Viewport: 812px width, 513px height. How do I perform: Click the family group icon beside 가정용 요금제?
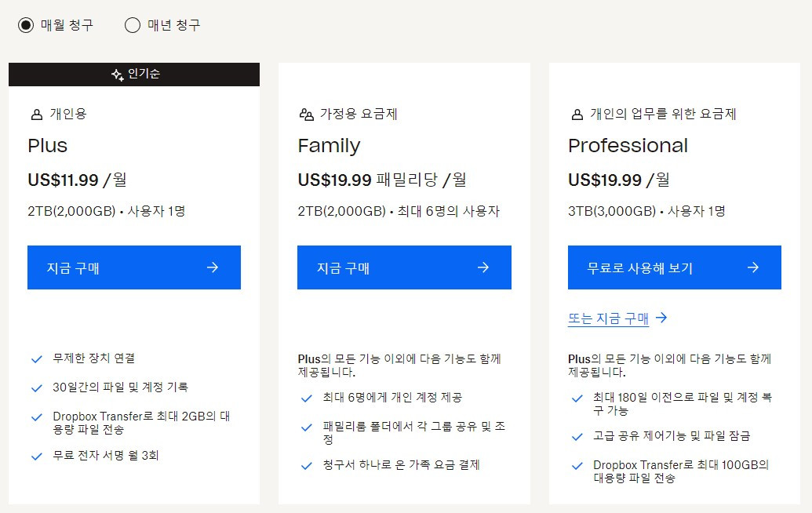[x=307, y=115]
